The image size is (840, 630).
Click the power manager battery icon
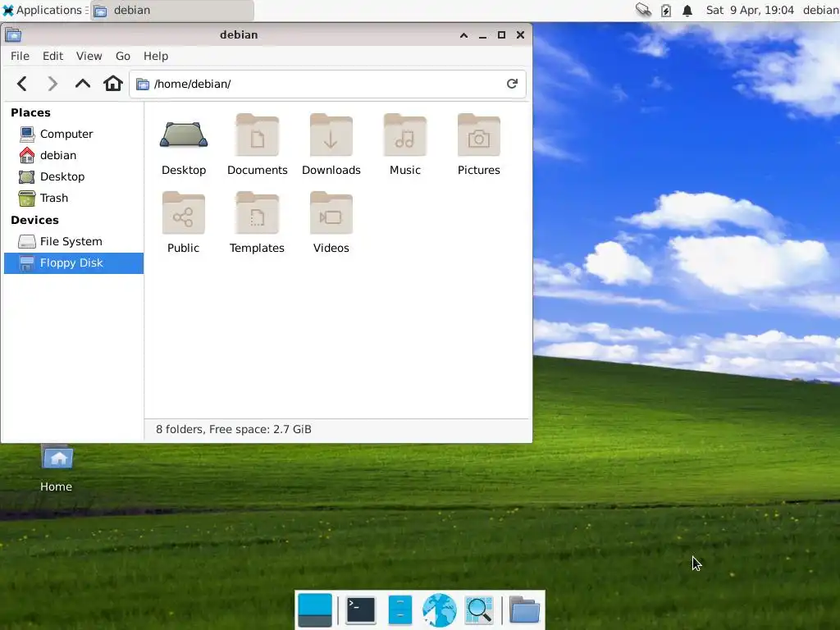(x=666, y=10)
